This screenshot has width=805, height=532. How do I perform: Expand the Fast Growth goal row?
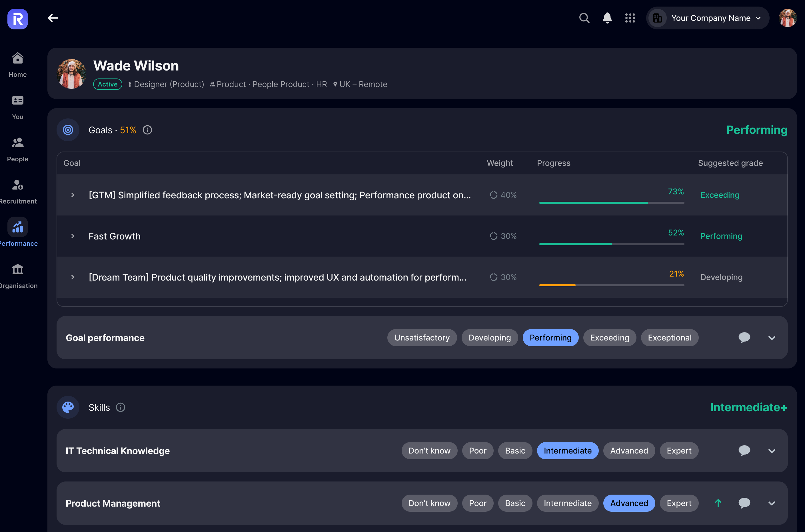(73, 236)
